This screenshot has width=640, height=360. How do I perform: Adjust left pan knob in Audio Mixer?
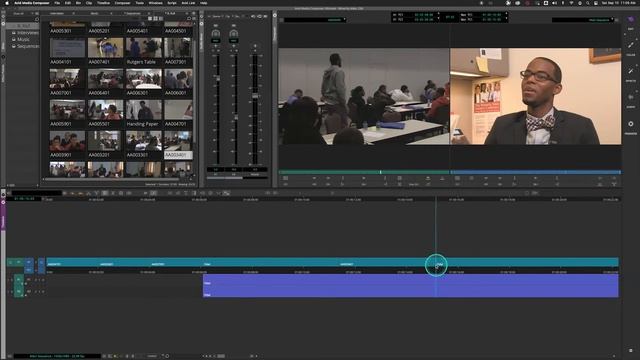(216, 33)
